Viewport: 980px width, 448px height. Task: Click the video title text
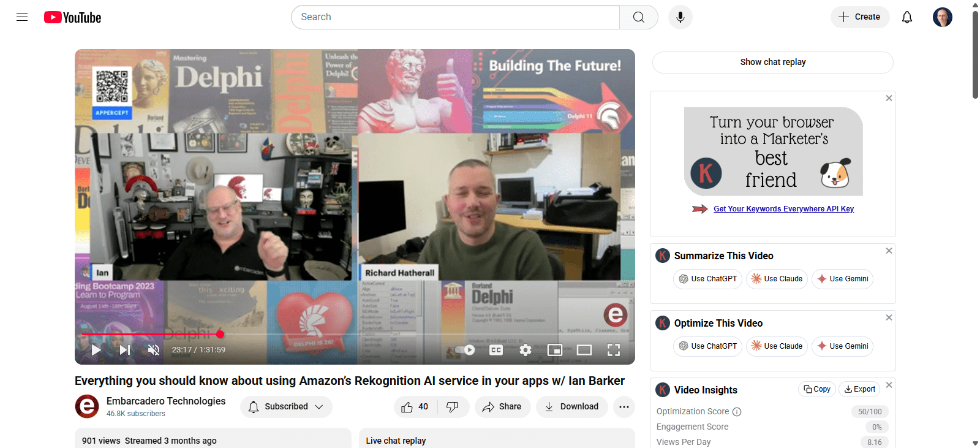point(350,381)
